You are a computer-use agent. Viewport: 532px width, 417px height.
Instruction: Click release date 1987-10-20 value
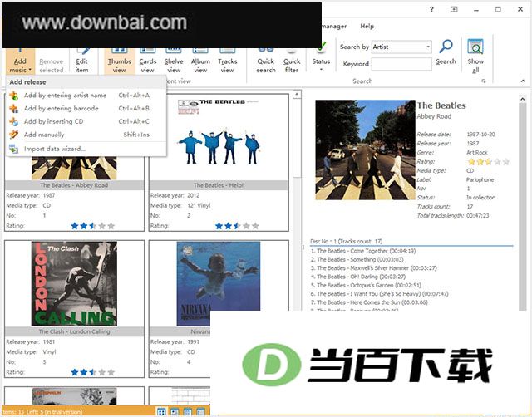tap(480, 135)
